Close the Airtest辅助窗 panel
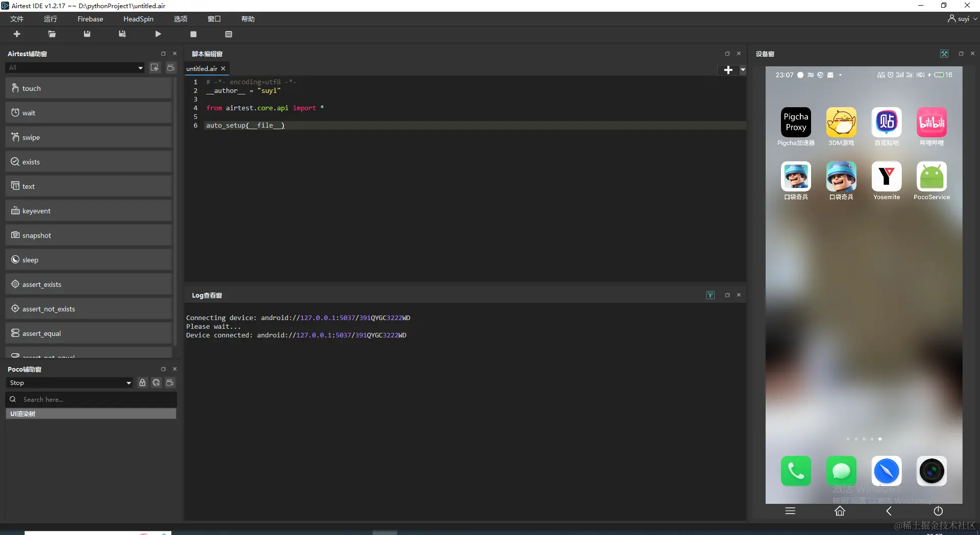 tap(175, 54)
